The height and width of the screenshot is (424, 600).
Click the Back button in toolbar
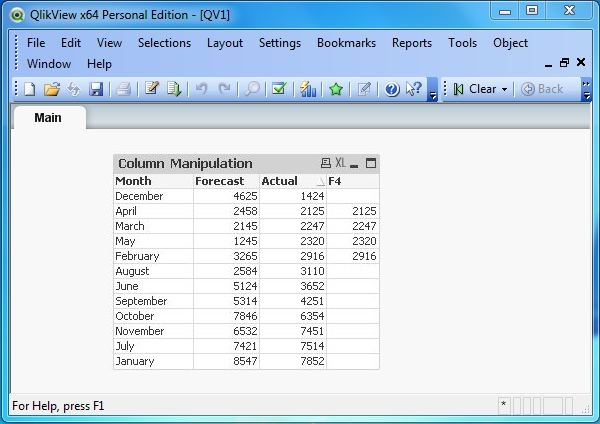pyautogui.click(x=542, y=89)
